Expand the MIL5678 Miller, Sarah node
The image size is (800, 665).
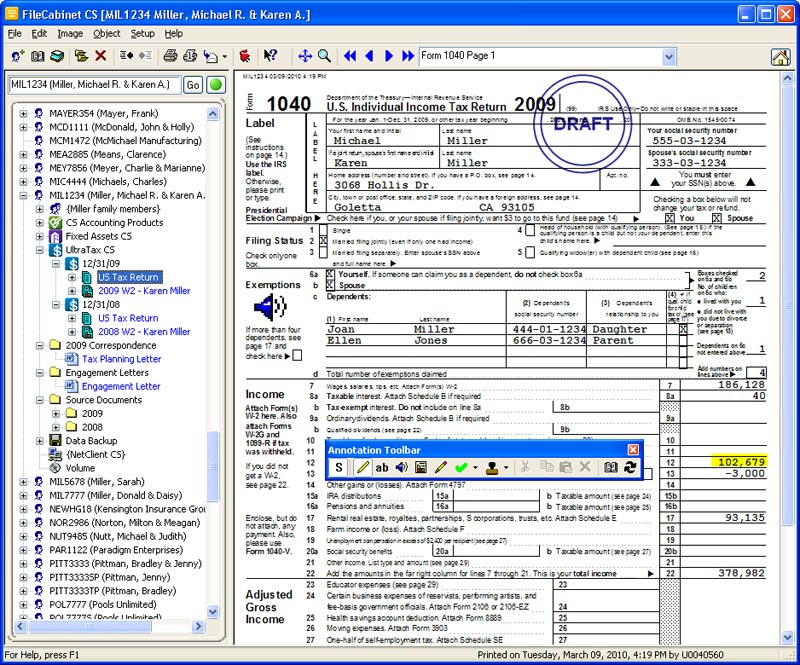[23, 481]
